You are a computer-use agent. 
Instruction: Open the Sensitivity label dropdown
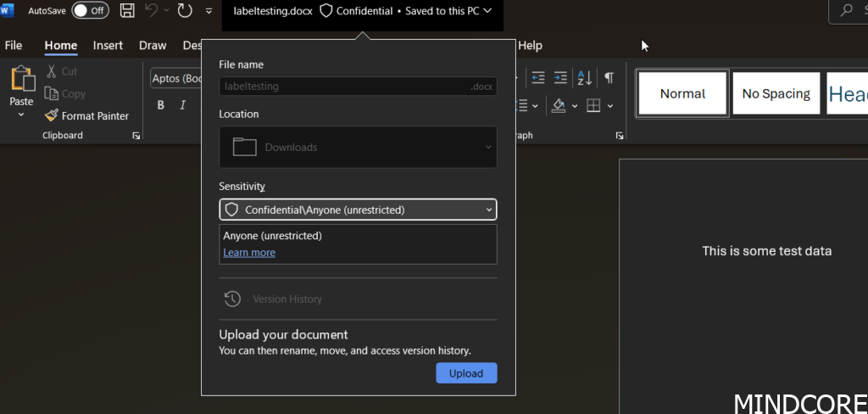click(x=358, y=210)
